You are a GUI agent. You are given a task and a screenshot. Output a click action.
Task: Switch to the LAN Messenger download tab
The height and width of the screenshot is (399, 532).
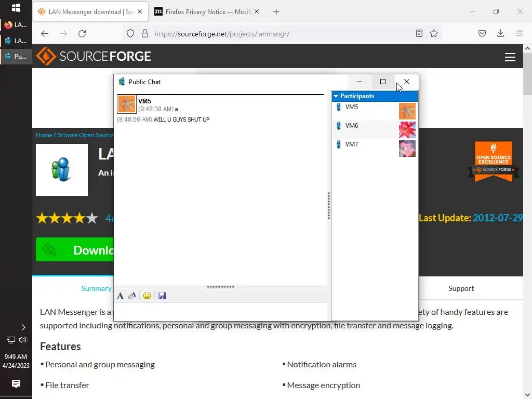click(91, 12)
